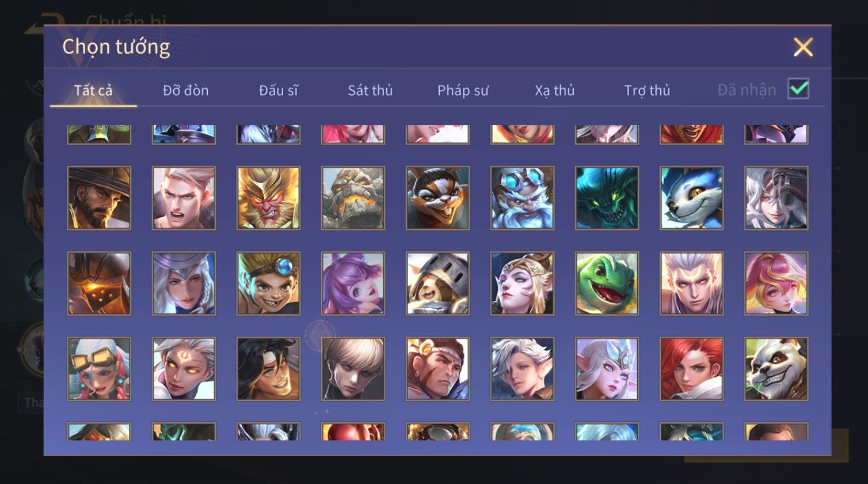Close the Chọn tướng dialog
Viewport: 868px width, 484px height.
coord(803,47)
